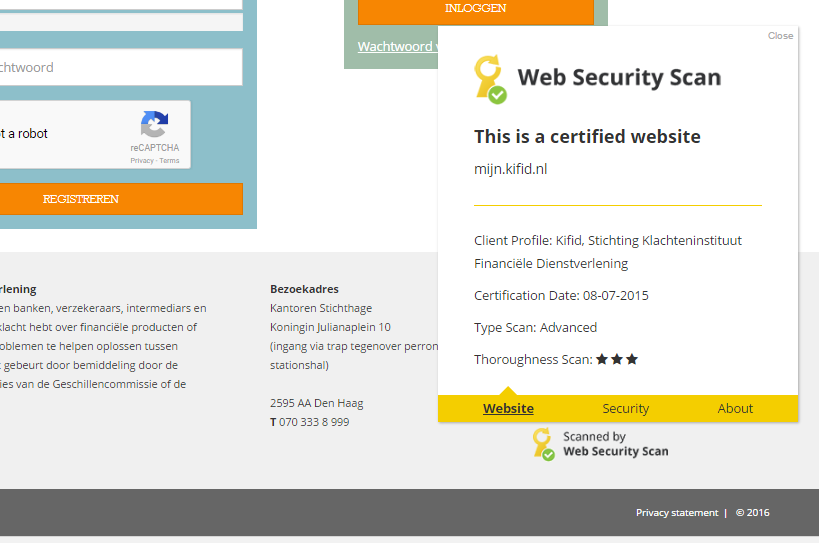The width and height of the screenshot is (819, 543).
Task: Click the Thoroughness Scan star rating
Action: tap(617, 359)
